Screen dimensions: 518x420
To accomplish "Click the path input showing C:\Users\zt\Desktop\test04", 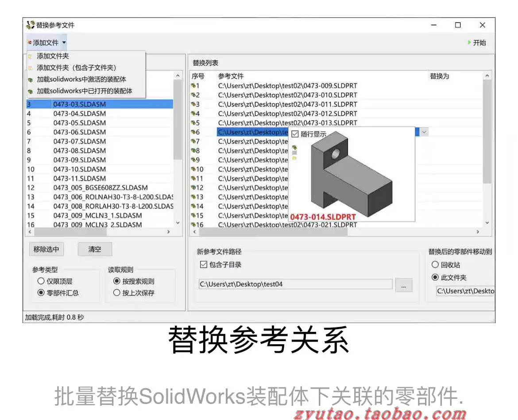I will (x=292, y=284).
